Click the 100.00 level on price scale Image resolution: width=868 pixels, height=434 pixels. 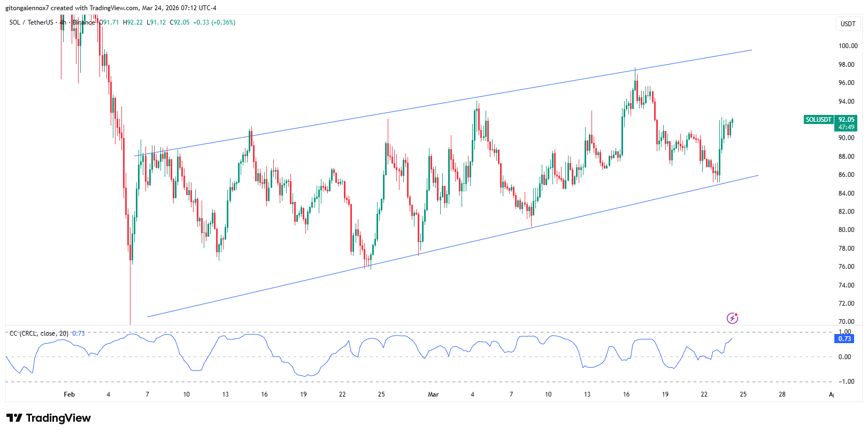click(848, 46)
